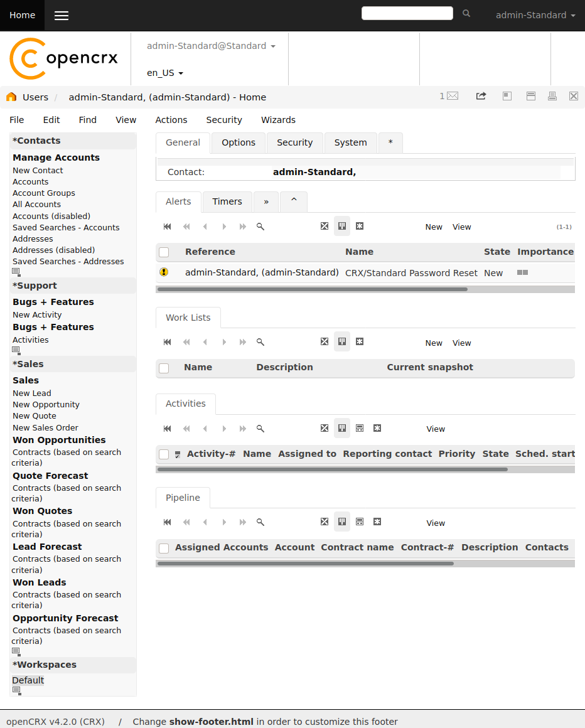Open the admin-Standard@Standard role dropdown
The height and width of the screenshot is (728, 585).
click(212, 46)
